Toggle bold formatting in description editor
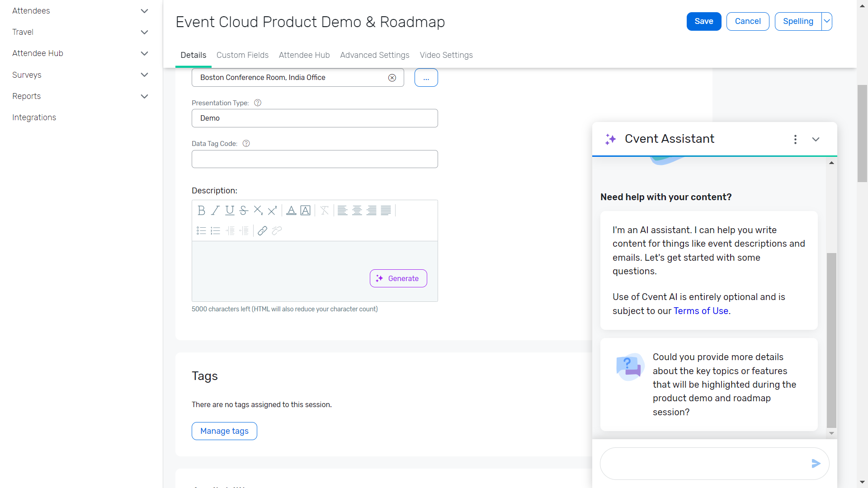Image resolution: width=868 pixels, height=488 pixels. point(201,210)
